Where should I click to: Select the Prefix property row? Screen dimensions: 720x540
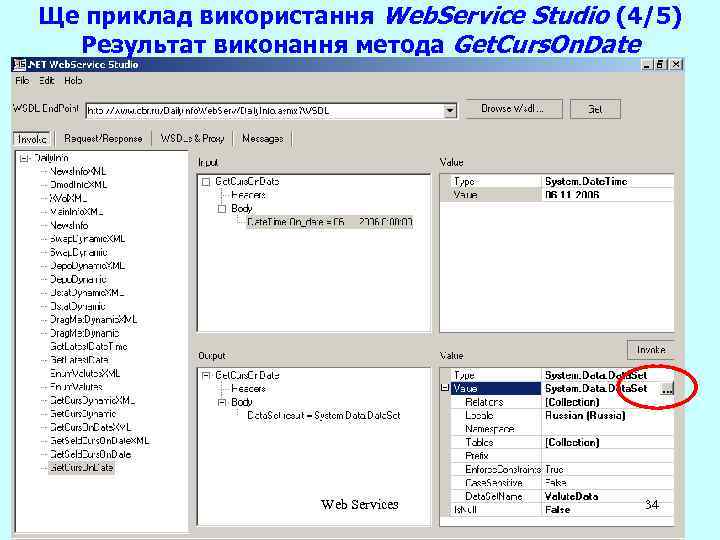pyautogui.click(x=562, y=456)
